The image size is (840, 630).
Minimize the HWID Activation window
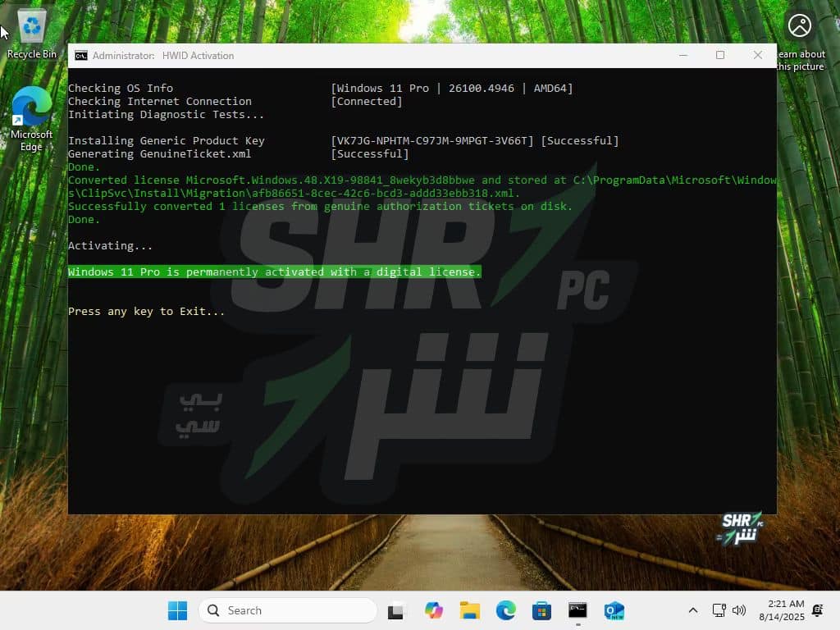pos(683,55)
